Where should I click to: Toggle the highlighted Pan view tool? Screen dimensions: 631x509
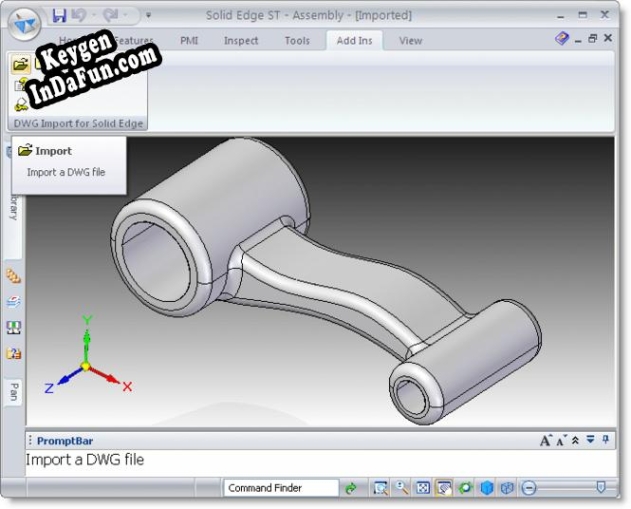[444, 488]
